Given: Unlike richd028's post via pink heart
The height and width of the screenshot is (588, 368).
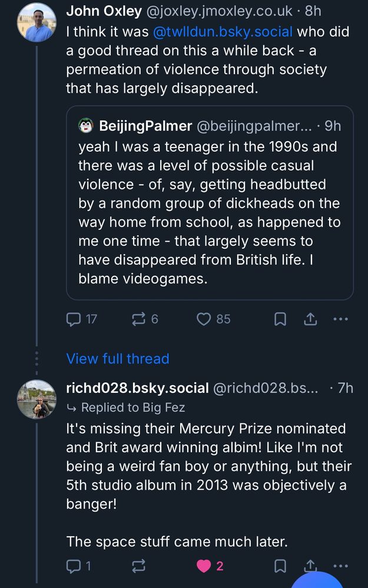Looking at the screenshot, I should [204, 566].
